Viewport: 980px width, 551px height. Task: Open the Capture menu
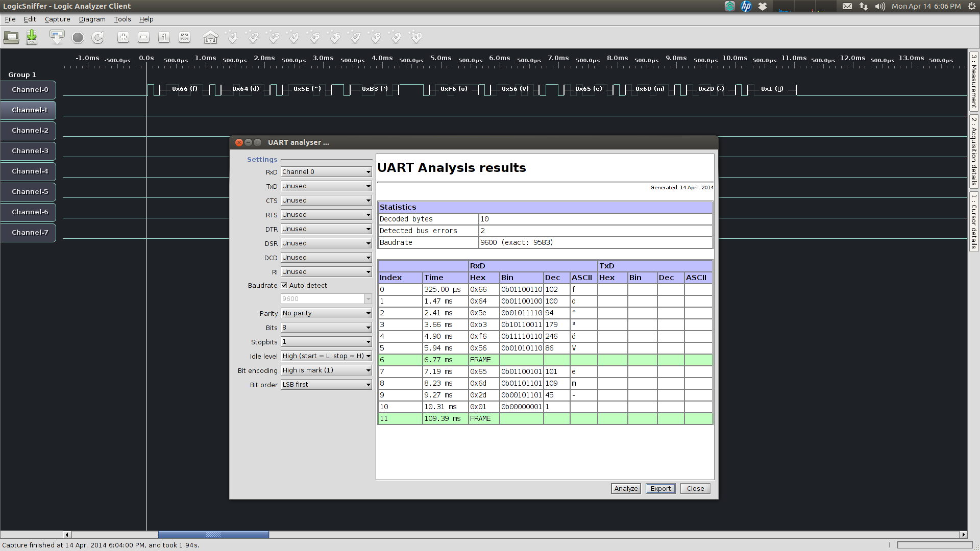[x=57, y=19]
